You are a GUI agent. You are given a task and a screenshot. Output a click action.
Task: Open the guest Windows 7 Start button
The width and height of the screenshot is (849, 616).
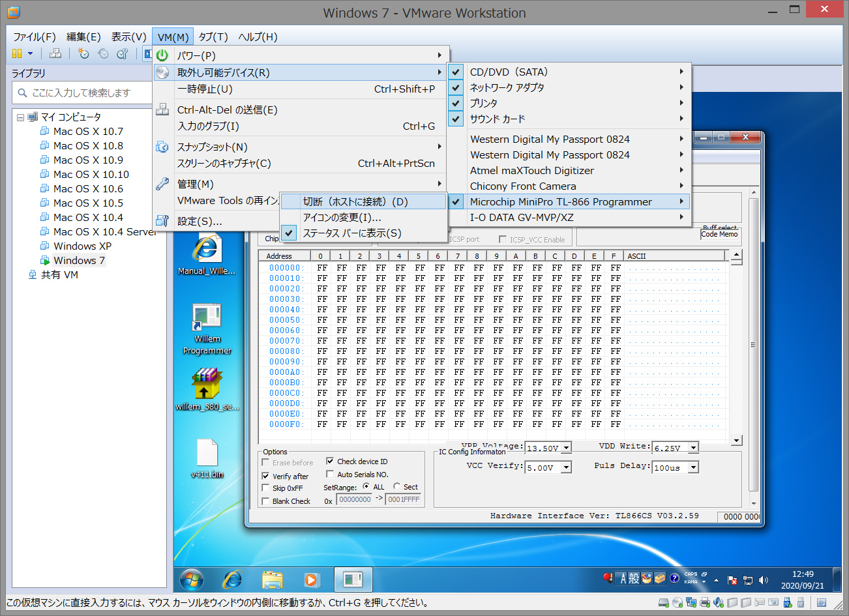coord(191,579)
